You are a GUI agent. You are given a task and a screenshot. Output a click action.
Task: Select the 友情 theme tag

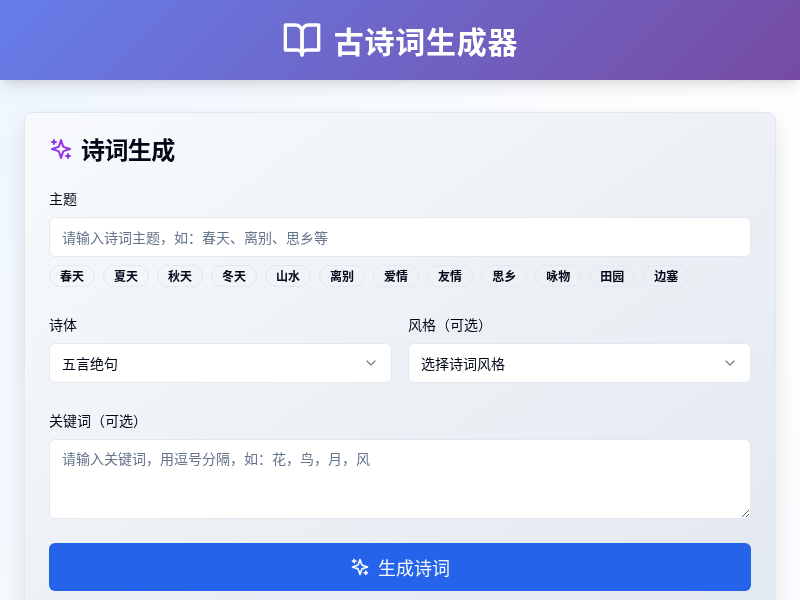click(x=450, y=276)
